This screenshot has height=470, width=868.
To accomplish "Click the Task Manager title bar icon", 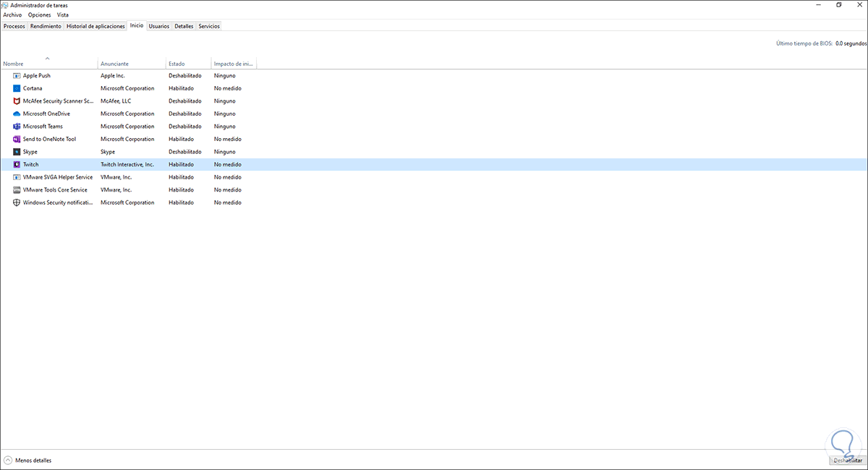I will click(6, 4).
